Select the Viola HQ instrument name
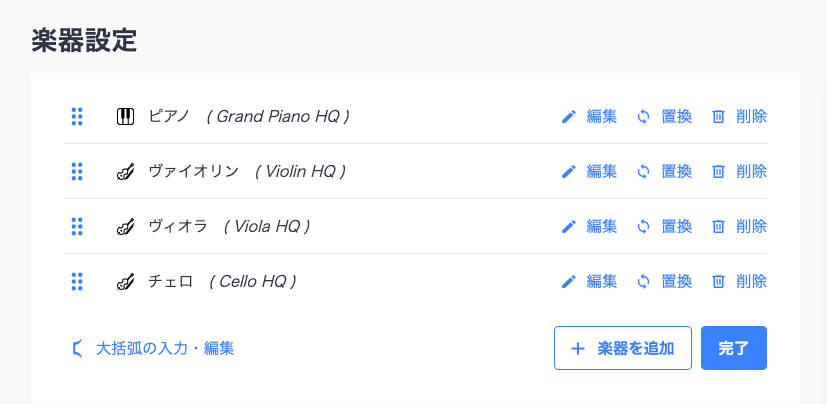Viewport: 827px width, 404px height. click(267, 226)
